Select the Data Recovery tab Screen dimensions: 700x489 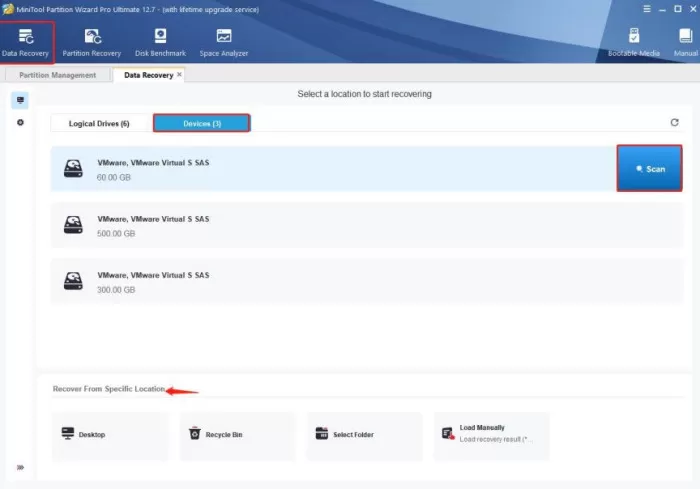pos(148,75)
